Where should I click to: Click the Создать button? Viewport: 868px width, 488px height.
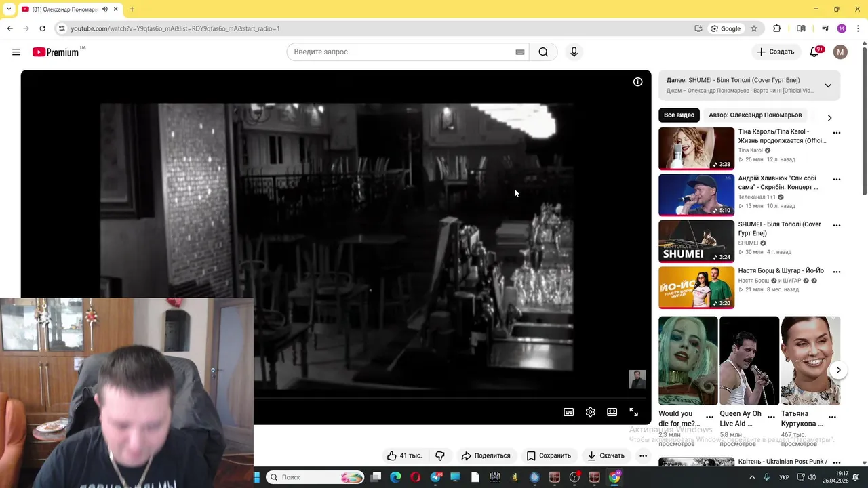click(x=775, y=52)
